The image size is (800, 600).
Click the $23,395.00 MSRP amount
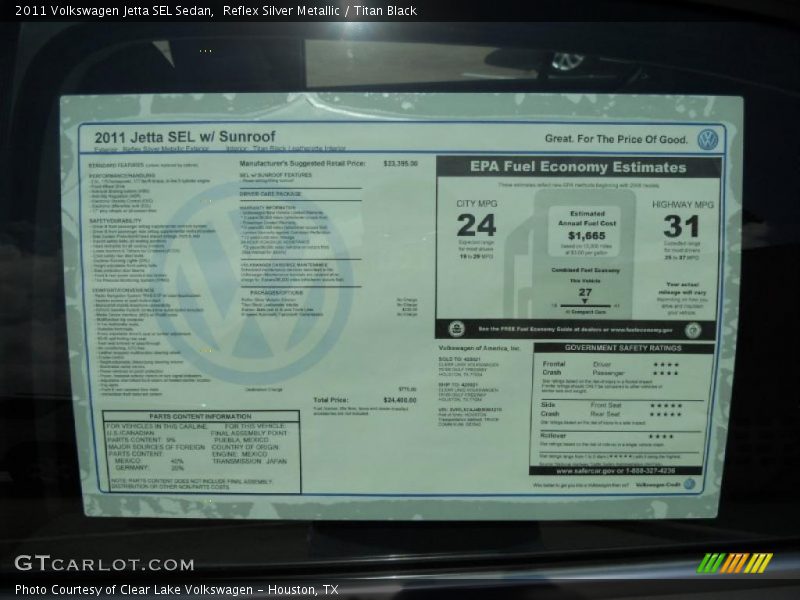click(x=401, y=164)
